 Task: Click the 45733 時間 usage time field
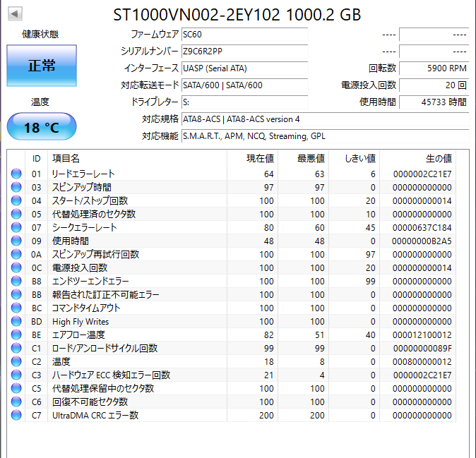pos(434,102)
